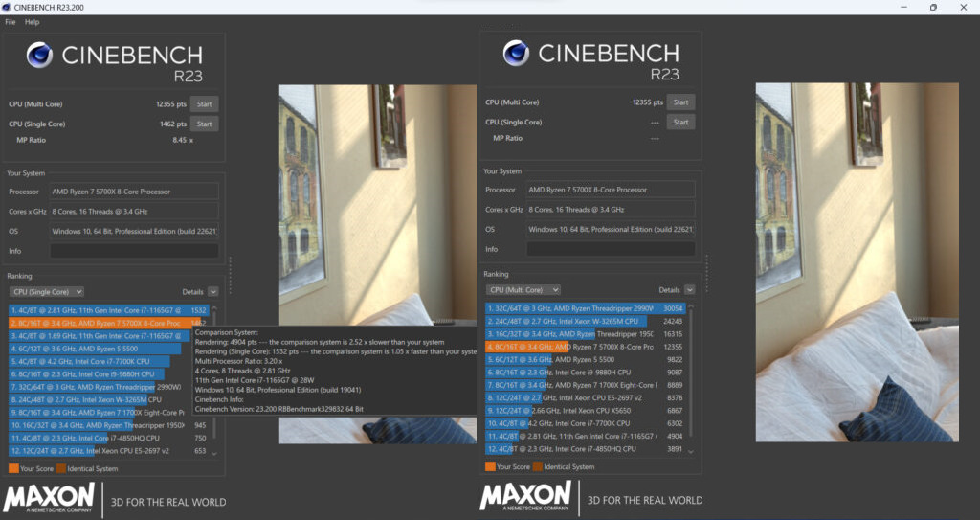Image resolution: width=980 pixels, height=520 pixels.
Task: Click the OS field in left Cinebench window
Action: pos(134,231)
